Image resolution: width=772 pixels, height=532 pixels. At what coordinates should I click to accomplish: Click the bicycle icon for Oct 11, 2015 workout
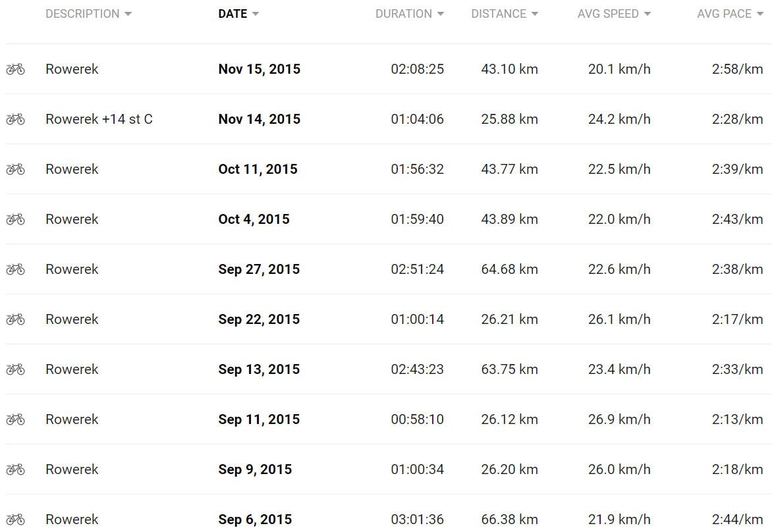coord(15,169)
